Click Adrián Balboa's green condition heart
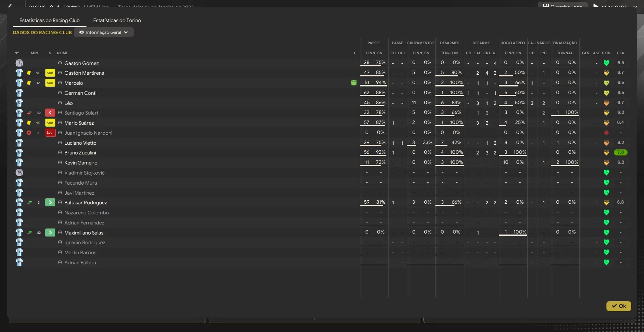 point(606,262)
